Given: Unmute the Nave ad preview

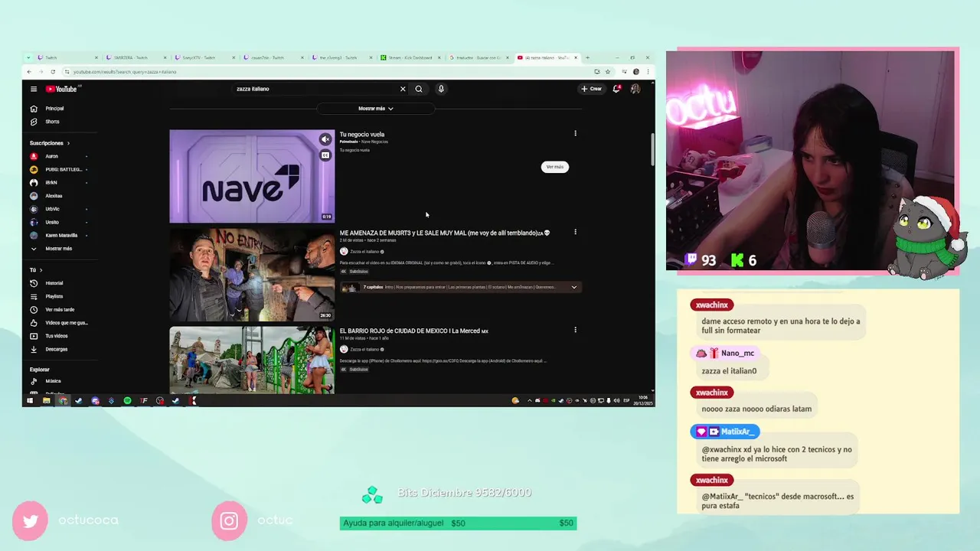Looking at the screenshot, I should click(x=325, y=139).
